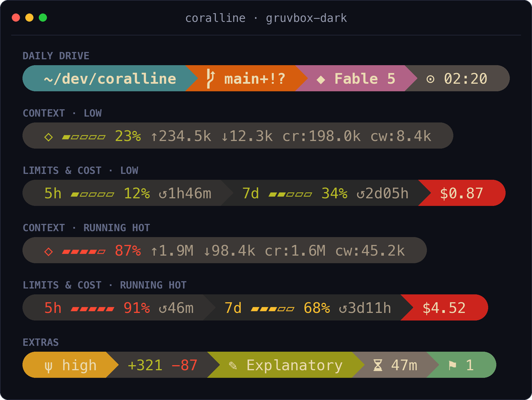Screen dimensions: 532x400
Task: Click the git branch icon beside main+!?
Action: pyautogui.click(x=211, y=79)
